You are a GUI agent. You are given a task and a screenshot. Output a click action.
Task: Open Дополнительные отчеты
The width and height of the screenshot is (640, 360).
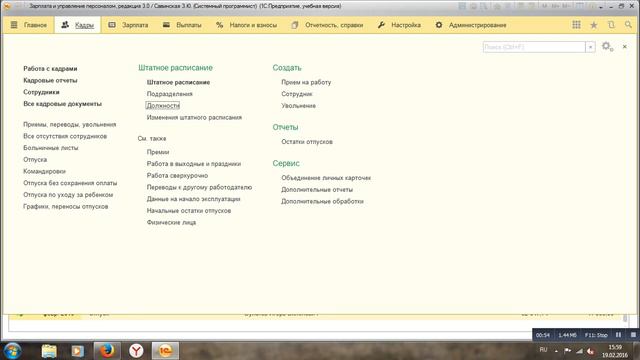coord(317,190)
